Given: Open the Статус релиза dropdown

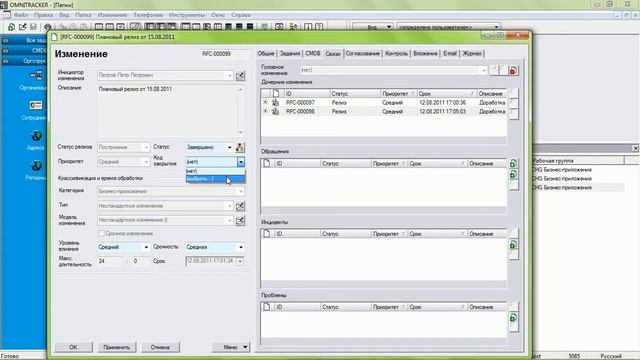Looking at the screenshot, I should pos(146,147).
